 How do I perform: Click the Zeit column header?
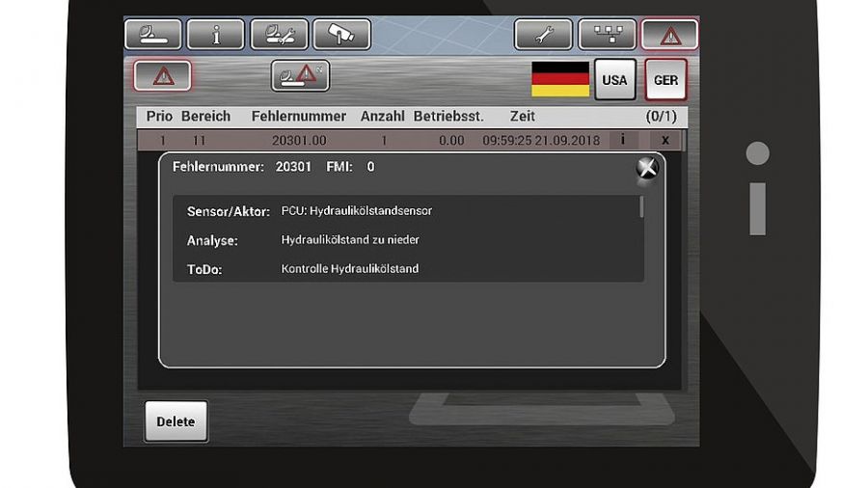[x=523, y=116]
